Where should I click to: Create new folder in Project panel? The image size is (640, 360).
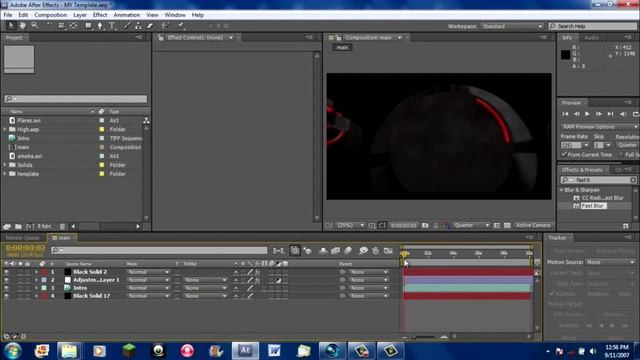click(x=18, y=226)
